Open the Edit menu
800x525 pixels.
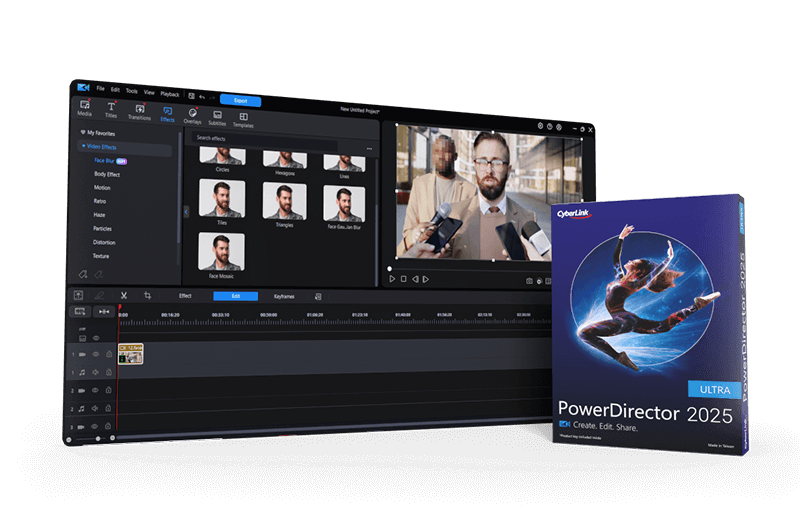coord(115,90)
